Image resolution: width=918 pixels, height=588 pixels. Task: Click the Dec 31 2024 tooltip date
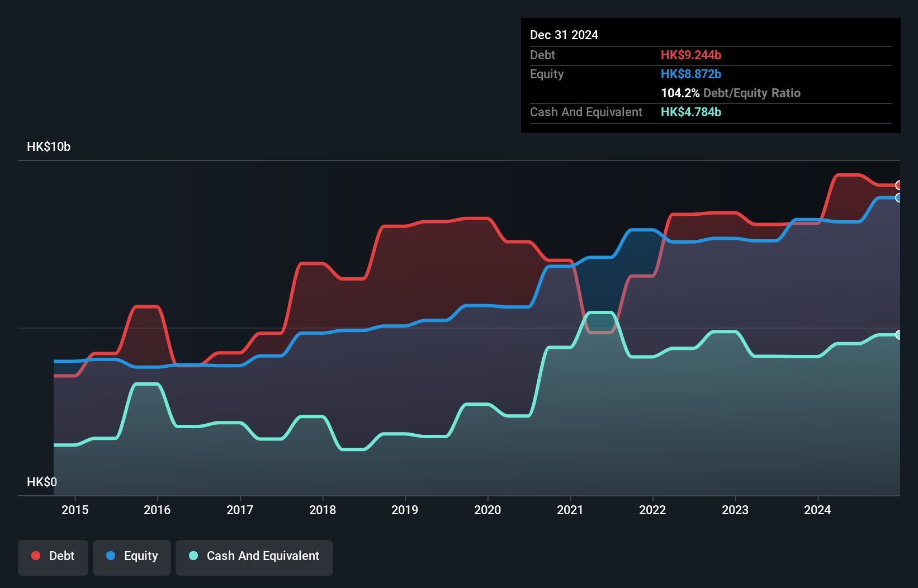[564, 35]
